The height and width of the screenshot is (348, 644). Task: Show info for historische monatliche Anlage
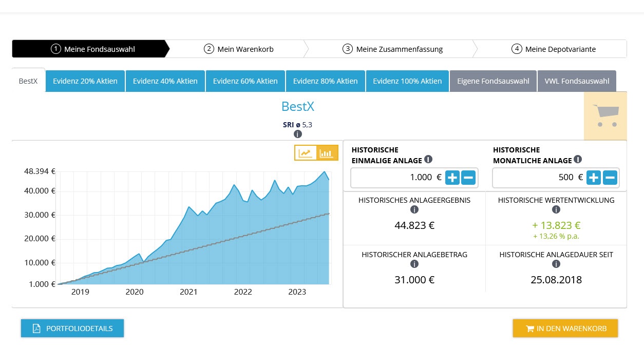point(578,160)
